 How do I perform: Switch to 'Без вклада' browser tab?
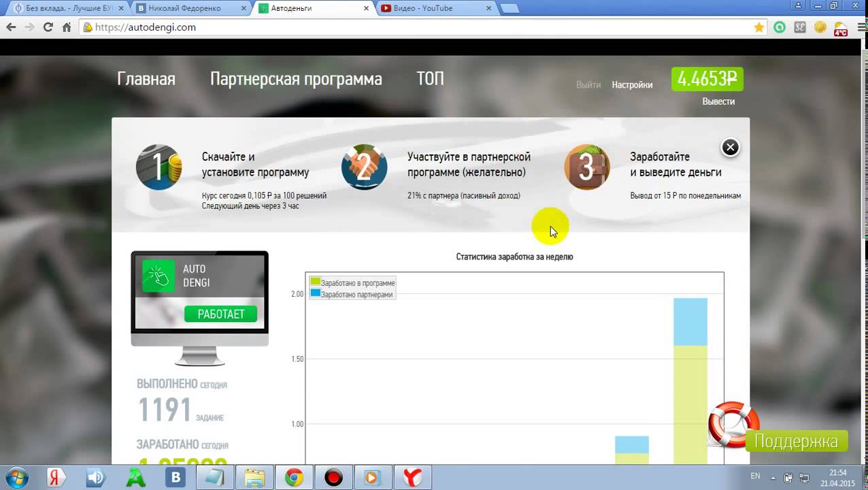coord(65,8)
